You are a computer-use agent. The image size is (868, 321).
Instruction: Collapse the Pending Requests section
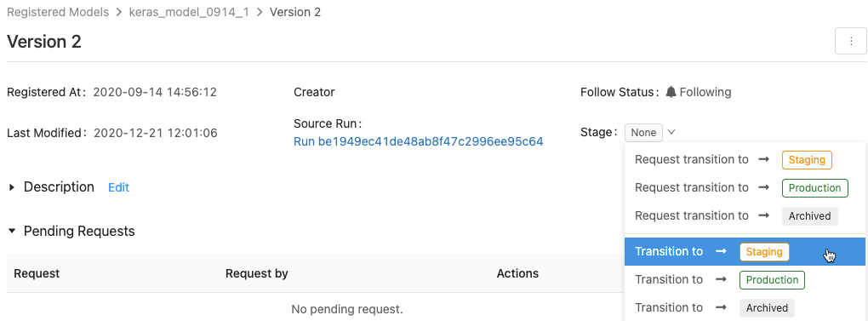12,231
